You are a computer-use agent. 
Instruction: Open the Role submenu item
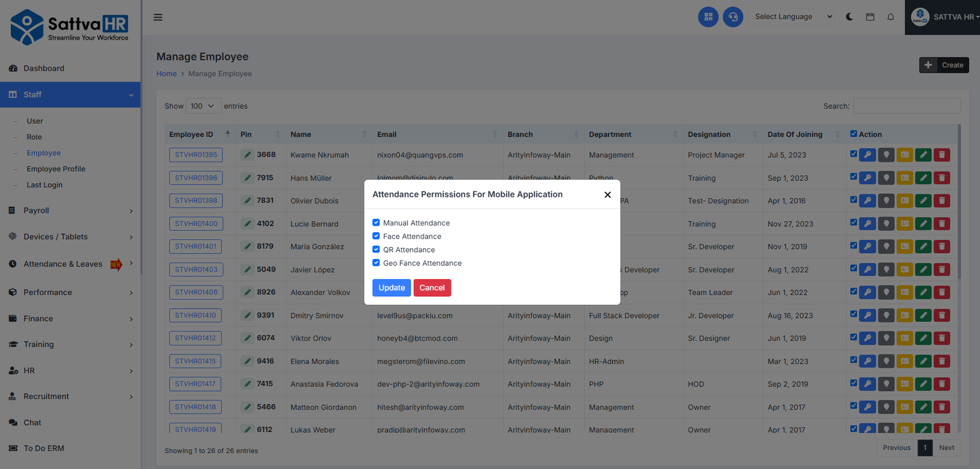[x=34, y=137]
